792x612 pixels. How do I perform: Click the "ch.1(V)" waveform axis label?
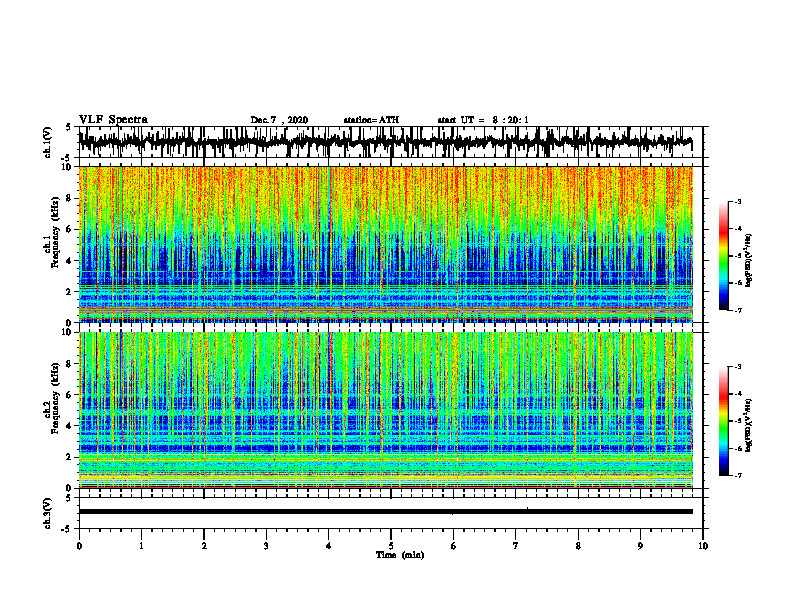[x=48, y=142]
